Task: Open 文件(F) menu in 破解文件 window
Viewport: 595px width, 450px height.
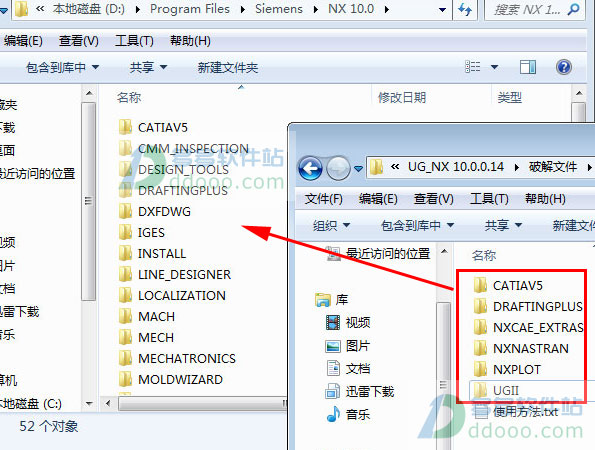Action: tap(323, 199)
